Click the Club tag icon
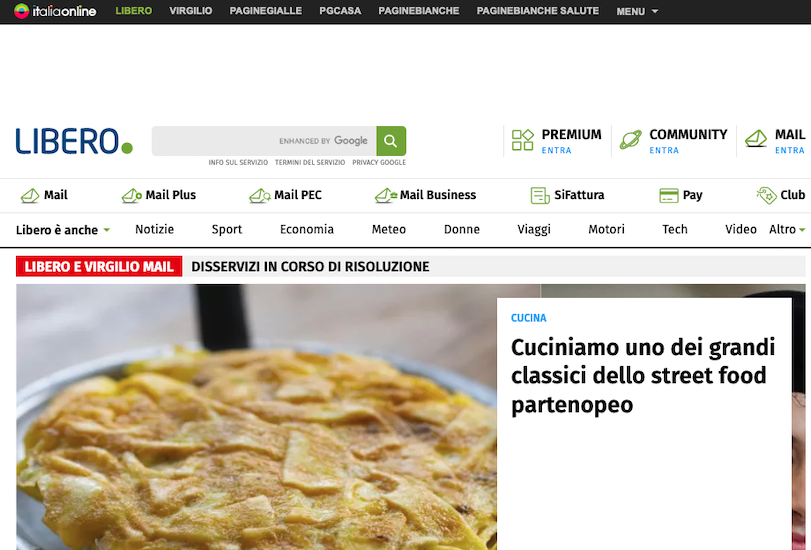This screenshot has width=811, height=550. tap(766, 195)
